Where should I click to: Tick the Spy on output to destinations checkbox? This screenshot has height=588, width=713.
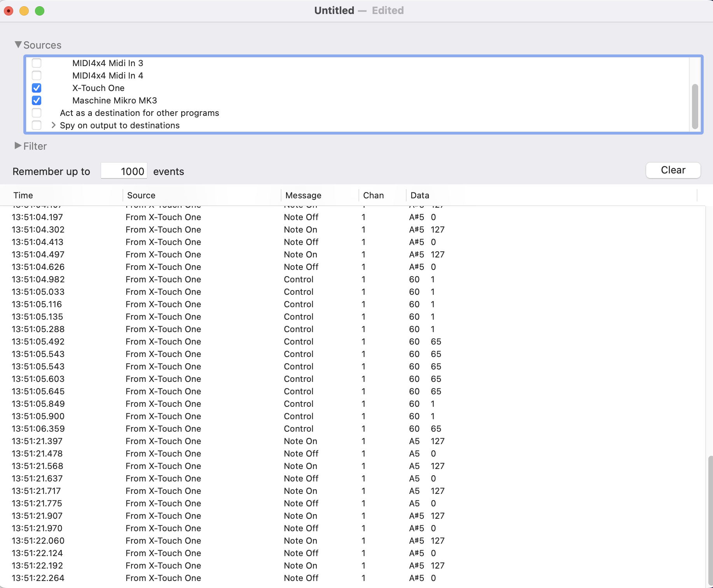coord(37,125)
